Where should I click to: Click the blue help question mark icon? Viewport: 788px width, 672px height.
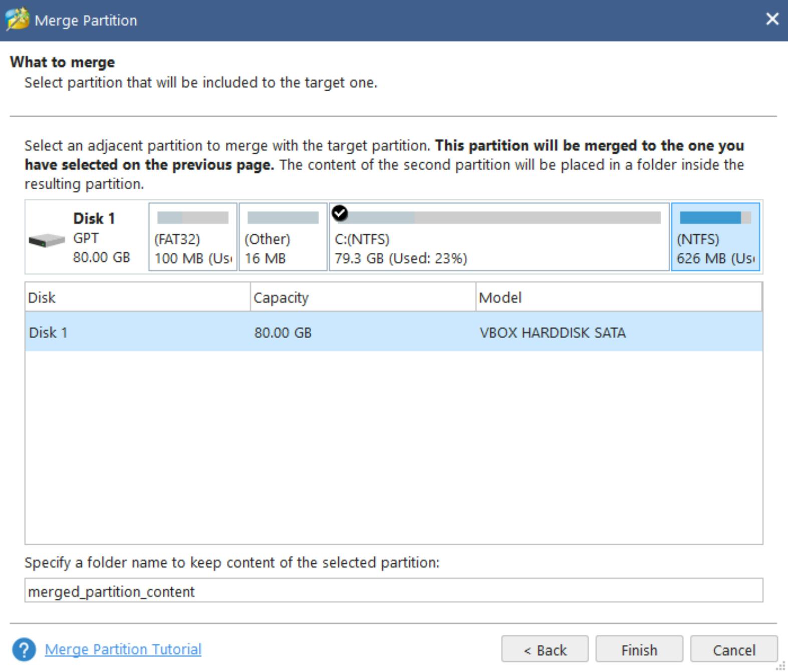(24, 649)
